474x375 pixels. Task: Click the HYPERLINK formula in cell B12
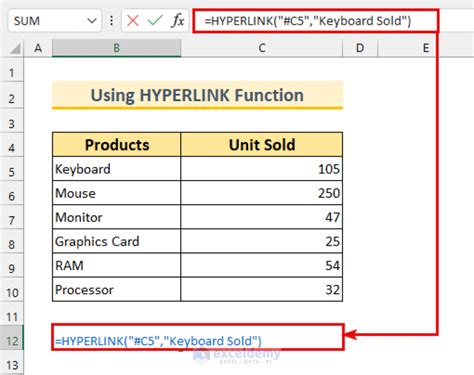[158, 341]
